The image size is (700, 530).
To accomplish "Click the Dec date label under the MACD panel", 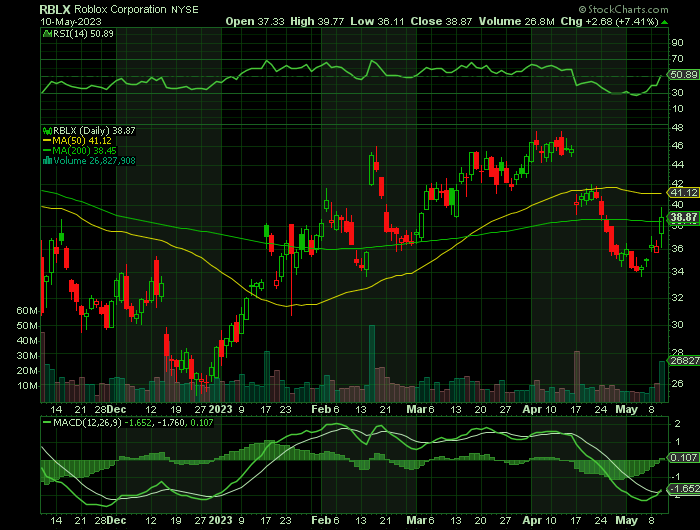I will click(x=116, y=521).
